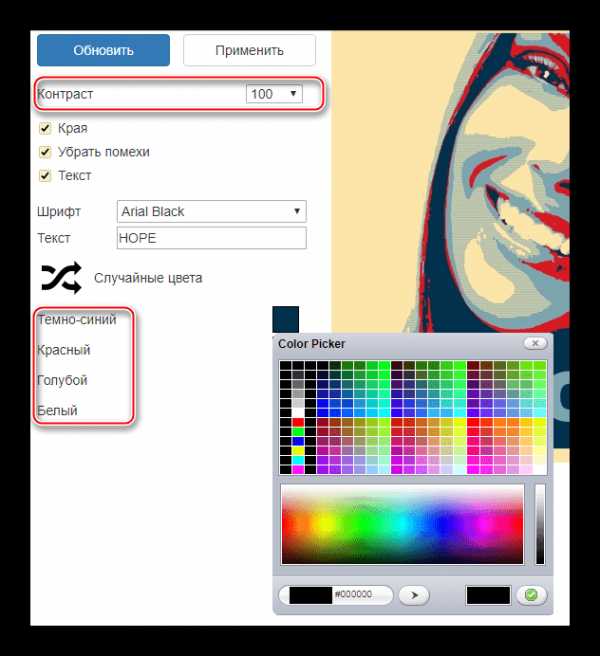Disable the Текст checkbox
Screen dimensions: 600x656
tap(45, 175)
